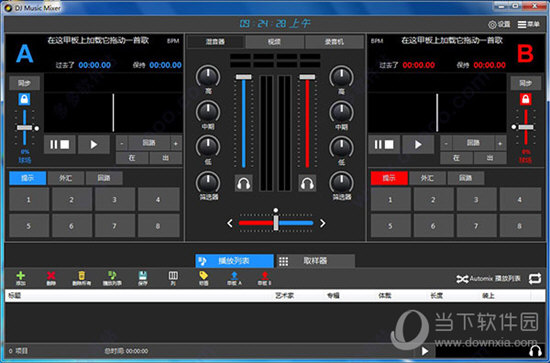This screenshot has height=363, width=550.
Task: Toggle the blue pitch lock on Deck A
Action: [24, 99]
